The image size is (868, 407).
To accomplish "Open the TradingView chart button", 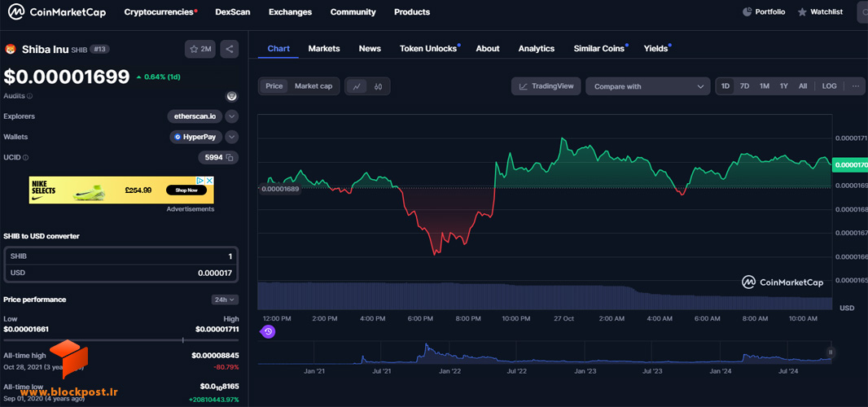I will pyautogui.click(x=546, y=86).
